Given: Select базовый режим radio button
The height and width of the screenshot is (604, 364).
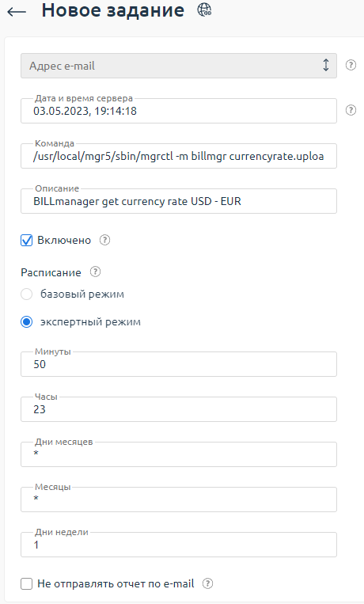Looking at the screenshot, I should pyautogui.click(x=27, y=294).
